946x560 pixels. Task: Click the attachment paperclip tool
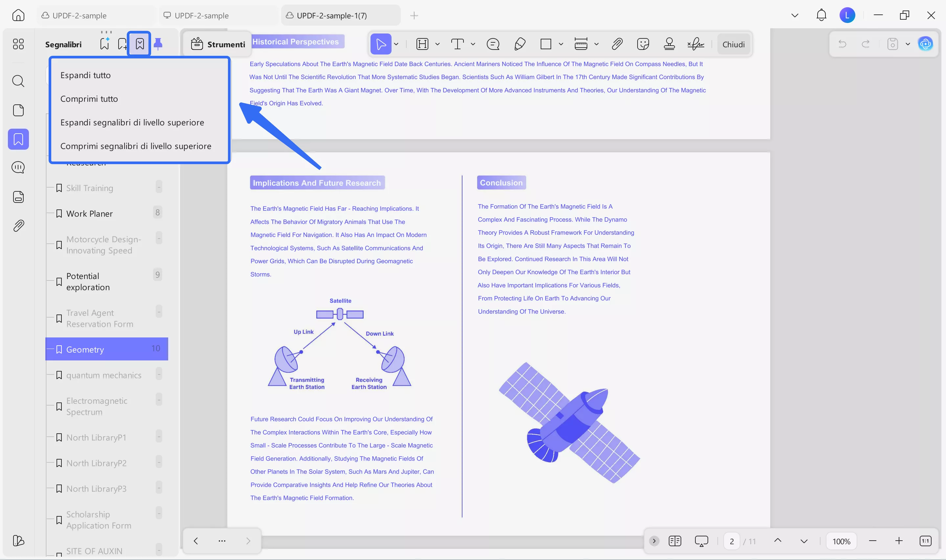tap(617, 44)
